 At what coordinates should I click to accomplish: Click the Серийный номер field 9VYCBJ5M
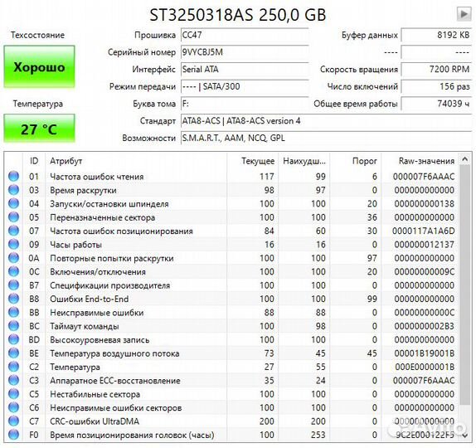[245, 52]
